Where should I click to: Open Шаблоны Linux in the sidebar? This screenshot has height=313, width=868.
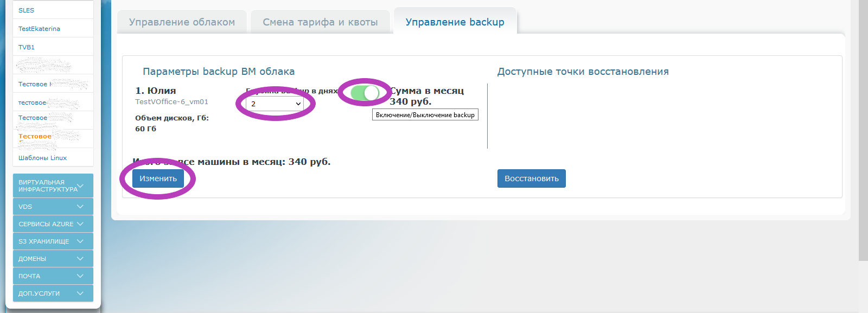[42, 158]
